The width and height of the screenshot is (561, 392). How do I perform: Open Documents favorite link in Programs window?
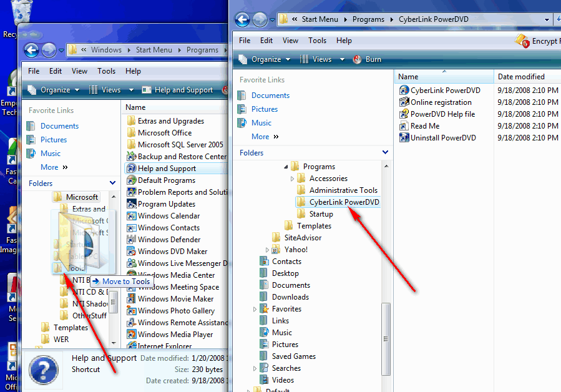[59, 125]
